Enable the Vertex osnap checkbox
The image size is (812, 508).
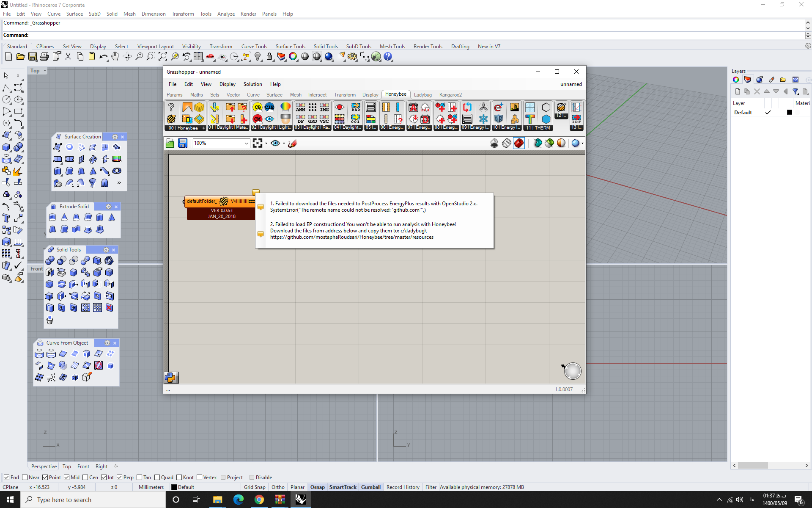(199, 477)
